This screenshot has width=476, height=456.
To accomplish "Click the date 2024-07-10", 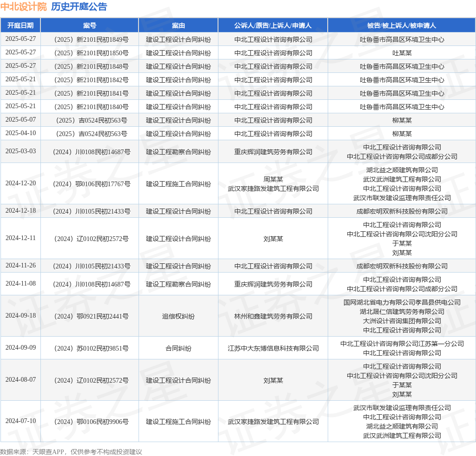I will pos(20,421).
